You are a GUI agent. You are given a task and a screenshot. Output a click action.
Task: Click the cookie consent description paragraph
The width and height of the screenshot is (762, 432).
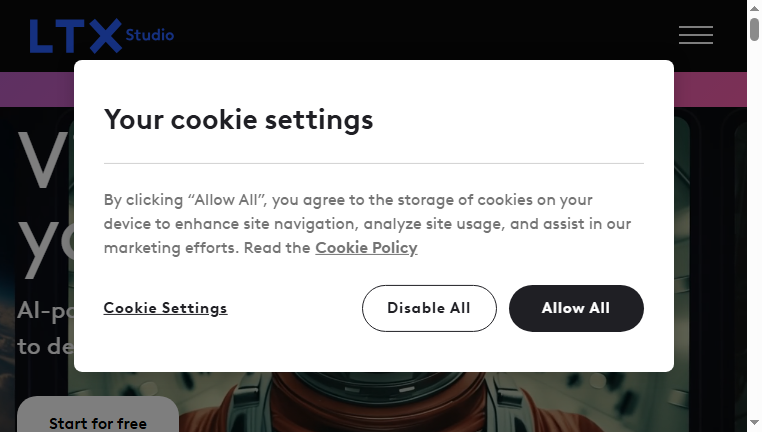tap(367, 224)
